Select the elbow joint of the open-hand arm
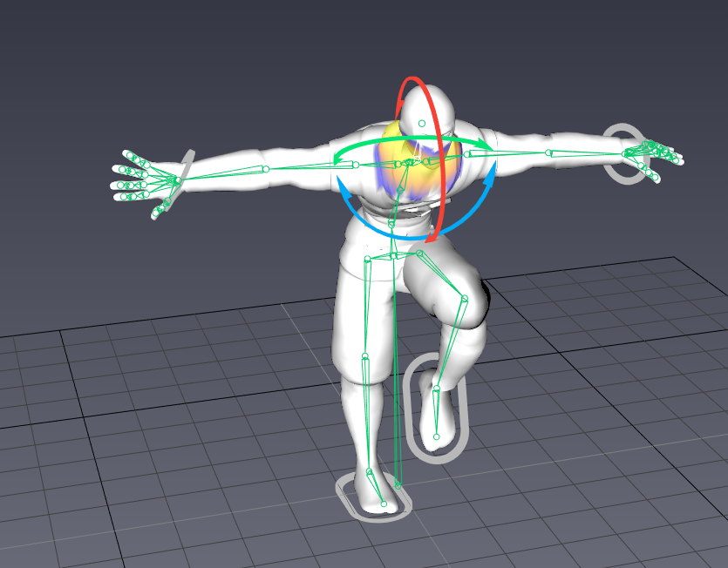The height and width of the screenshot is (568, 728). [x=266, y=169]
